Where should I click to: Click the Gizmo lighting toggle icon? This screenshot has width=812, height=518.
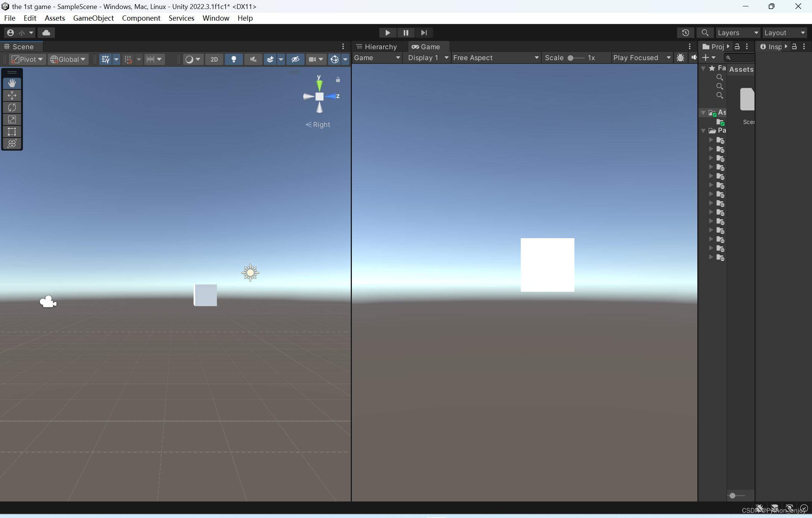234,59
